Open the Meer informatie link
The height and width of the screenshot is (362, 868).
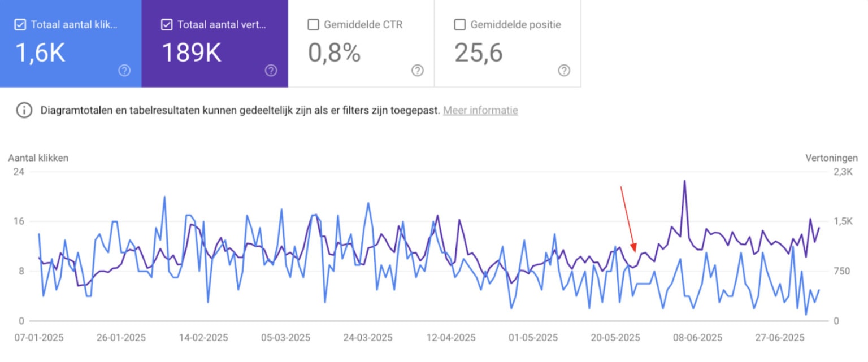(480, 111)
